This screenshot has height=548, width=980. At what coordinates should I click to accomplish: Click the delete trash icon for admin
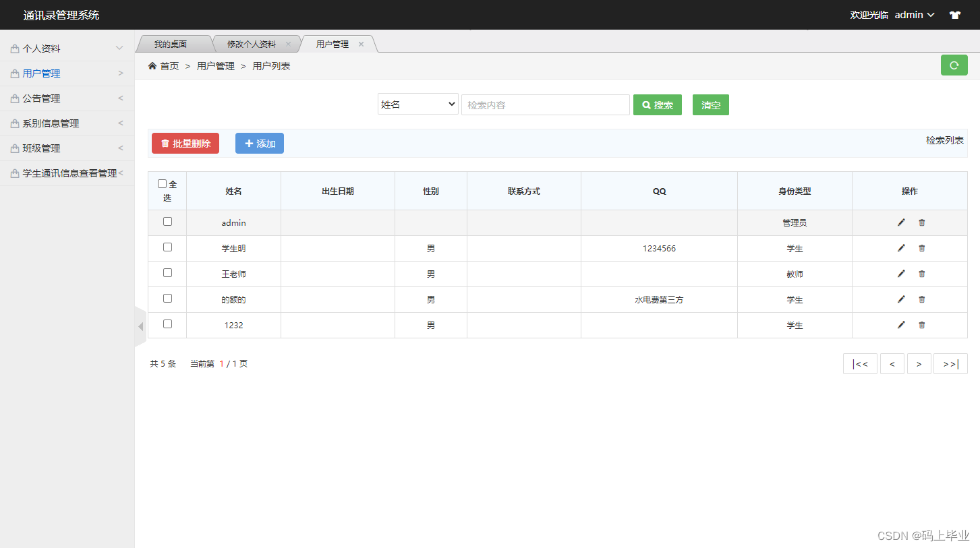tap(921, 222)
